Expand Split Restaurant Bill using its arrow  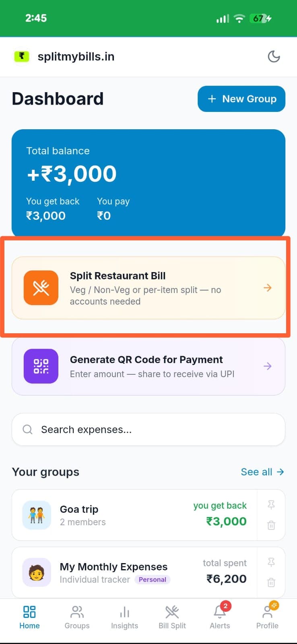pyautogui.click(x=267, y=288)
